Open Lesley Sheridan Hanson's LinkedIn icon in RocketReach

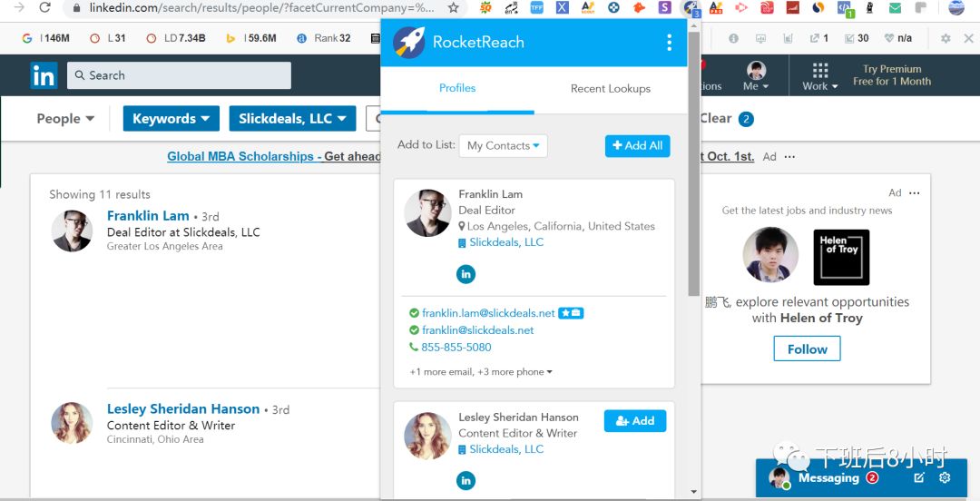[465, 480]
